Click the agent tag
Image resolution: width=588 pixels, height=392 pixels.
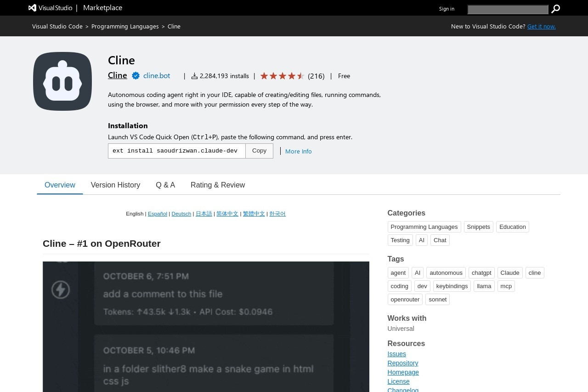click(398, 273)
